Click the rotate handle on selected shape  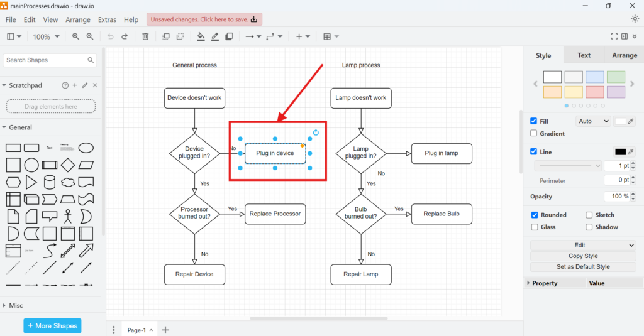point(316,133)
